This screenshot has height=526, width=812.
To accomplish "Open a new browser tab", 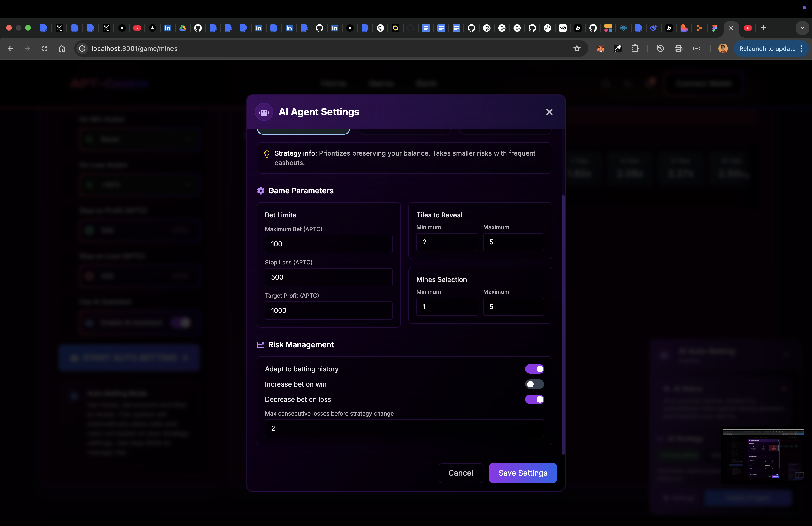I will coord(764,28).
